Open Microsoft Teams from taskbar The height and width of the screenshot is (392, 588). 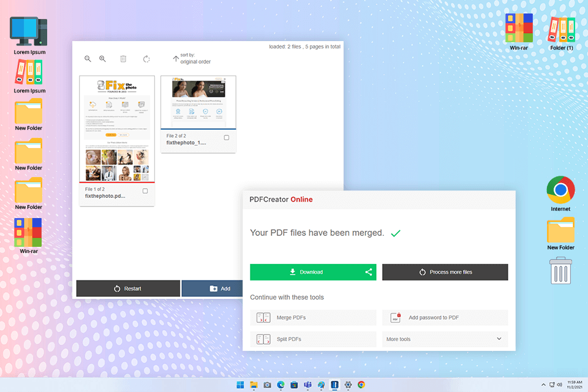point(307,385)
